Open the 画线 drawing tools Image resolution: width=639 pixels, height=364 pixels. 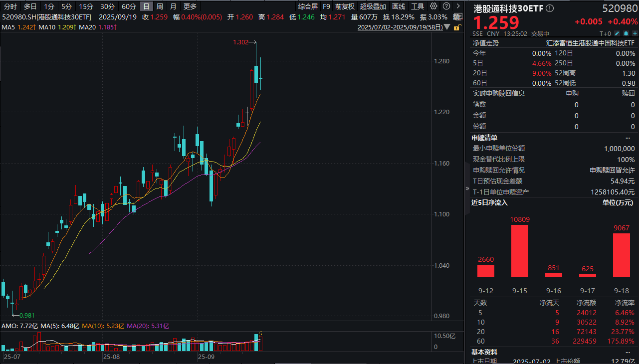click(x=399, y=6)
